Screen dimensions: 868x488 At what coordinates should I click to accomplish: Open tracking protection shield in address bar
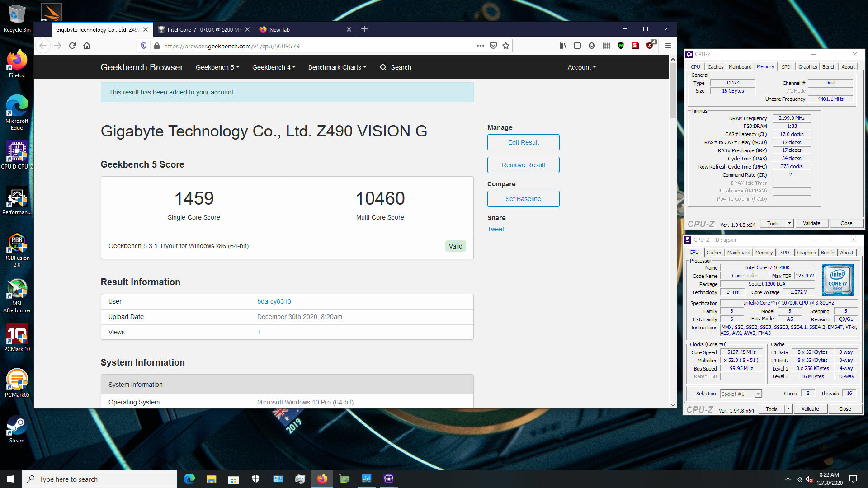point(144,46)
